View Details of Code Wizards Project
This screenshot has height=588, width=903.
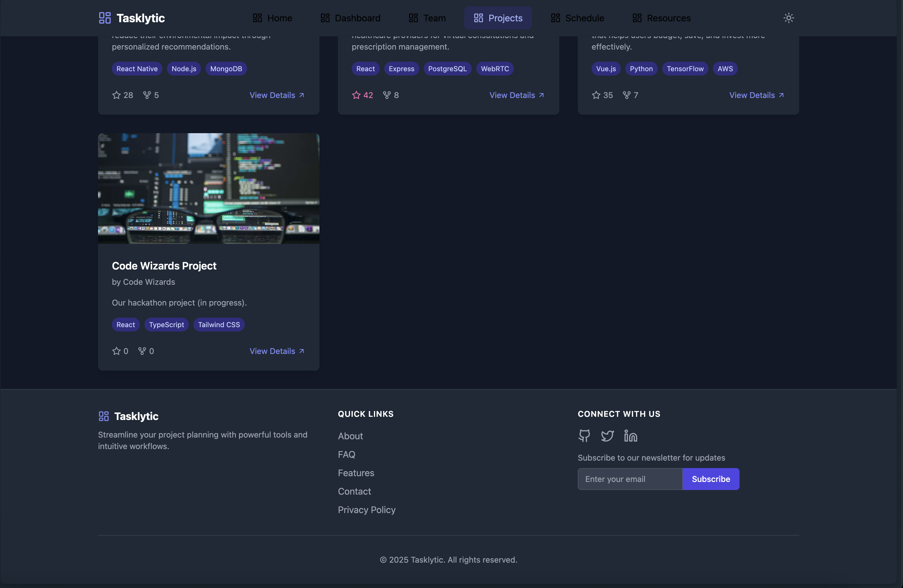[x=276, y=351]
